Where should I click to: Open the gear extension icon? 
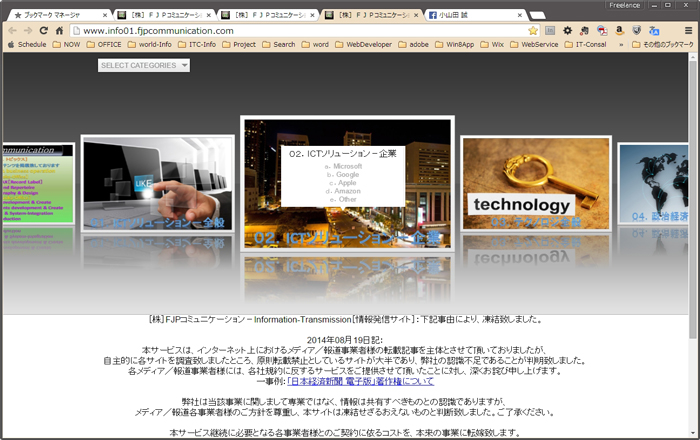click(x=567, y=31)
